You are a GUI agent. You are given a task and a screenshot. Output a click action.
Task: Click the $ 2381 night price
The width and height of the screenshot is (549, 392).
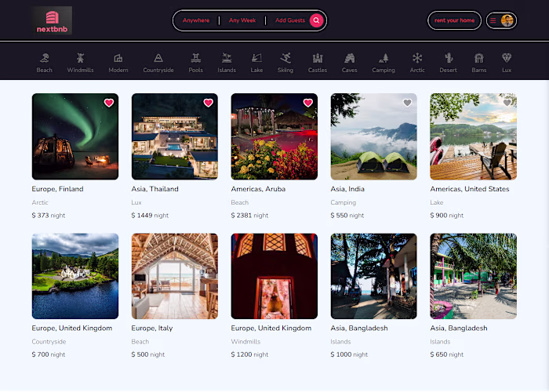249,216
